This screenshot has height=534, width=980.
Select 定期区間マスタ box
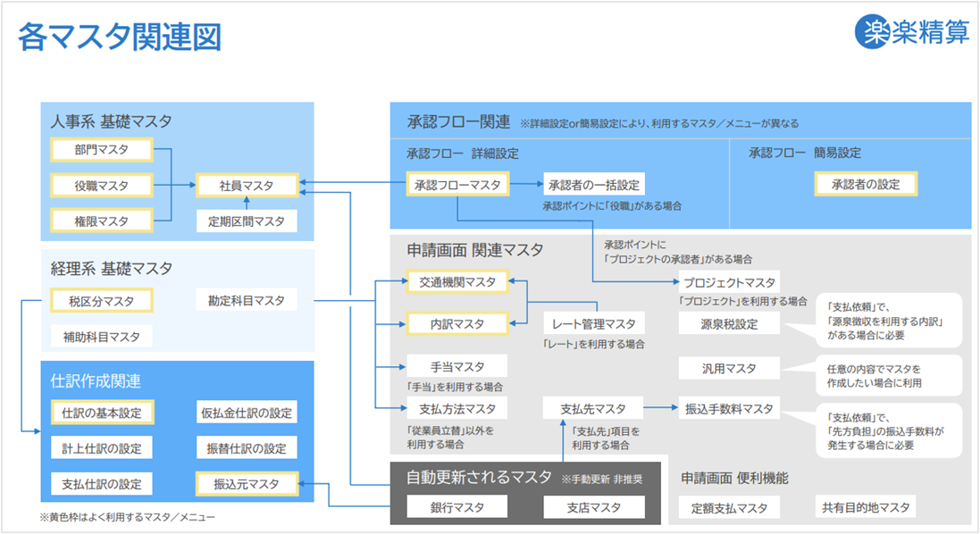[x=247, y=221]
